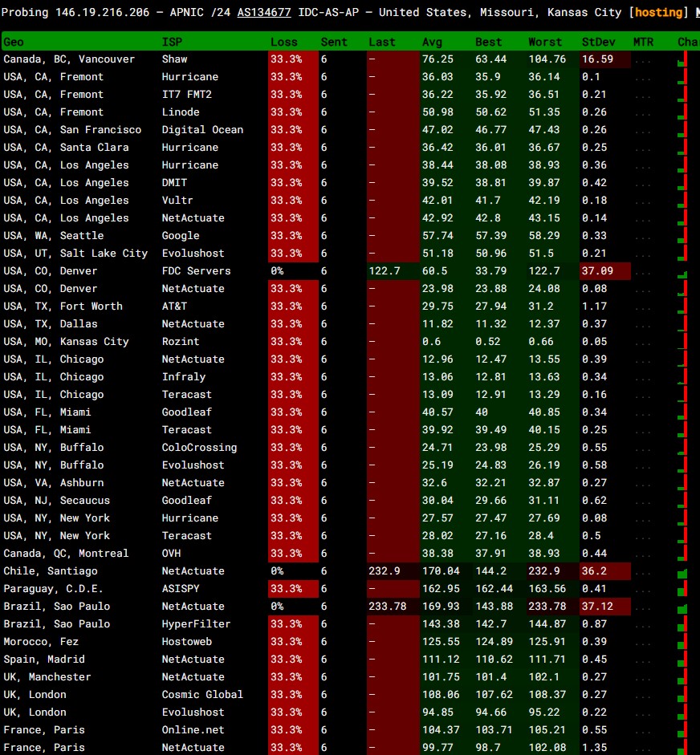Click the IT7 FMT2 ISP name

pos(187,95)
